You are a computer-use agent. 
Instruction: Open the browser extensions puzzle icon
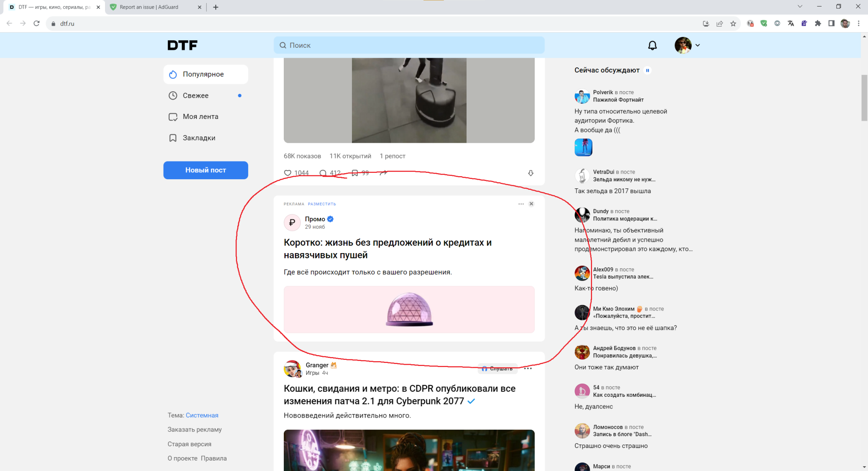[818, 23]
